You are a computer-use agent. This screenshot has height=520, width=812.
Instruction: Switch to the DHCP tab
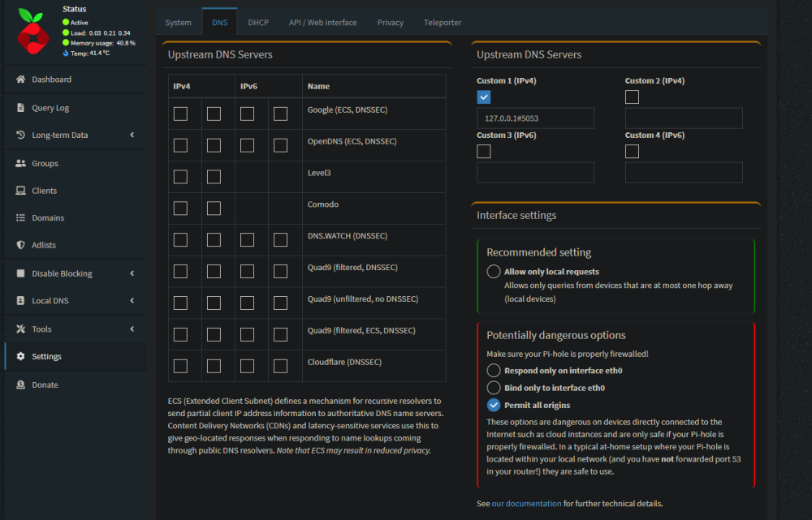(258, 22)
